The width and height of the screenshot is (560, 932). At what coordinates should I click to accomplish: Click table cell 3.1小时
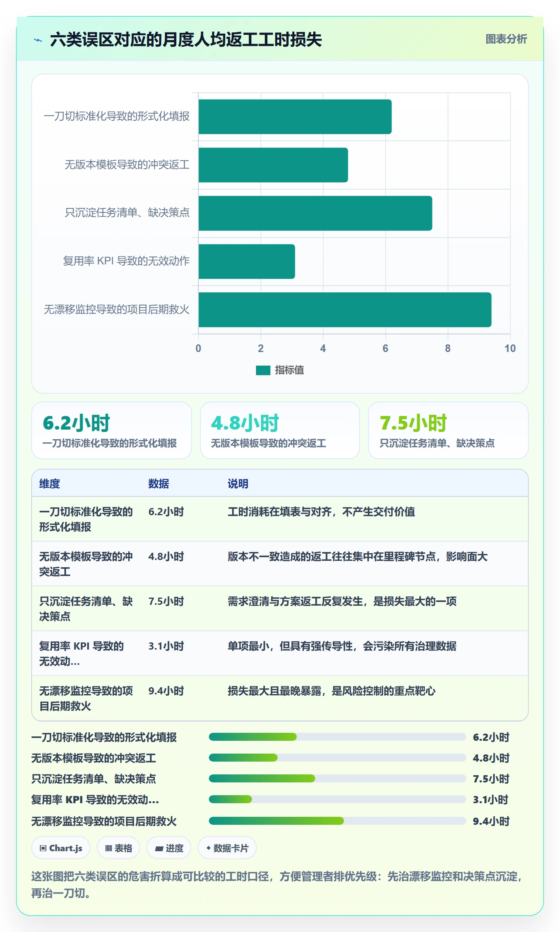tap(166, 646)
